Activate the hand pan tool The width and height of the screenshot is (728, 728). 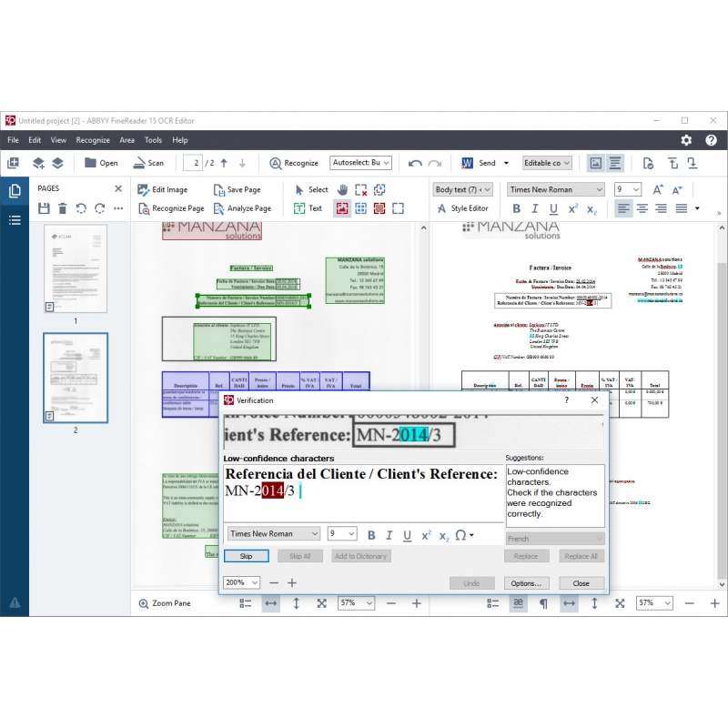[x=342, y=189]
